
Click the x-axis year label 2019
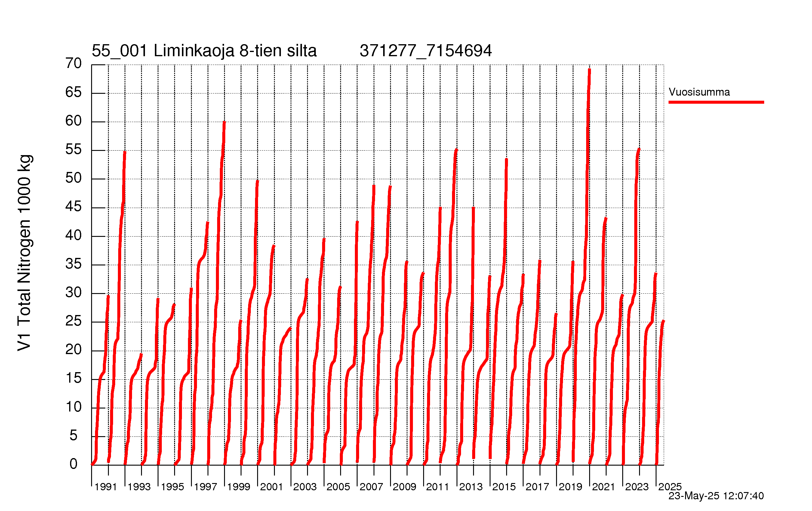click(x=571, y=487)
